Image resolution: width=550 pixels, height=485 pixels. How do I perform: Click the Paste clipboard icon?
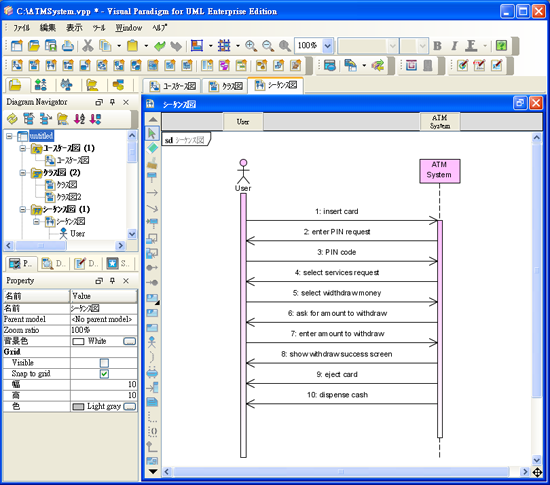[132, 46]
